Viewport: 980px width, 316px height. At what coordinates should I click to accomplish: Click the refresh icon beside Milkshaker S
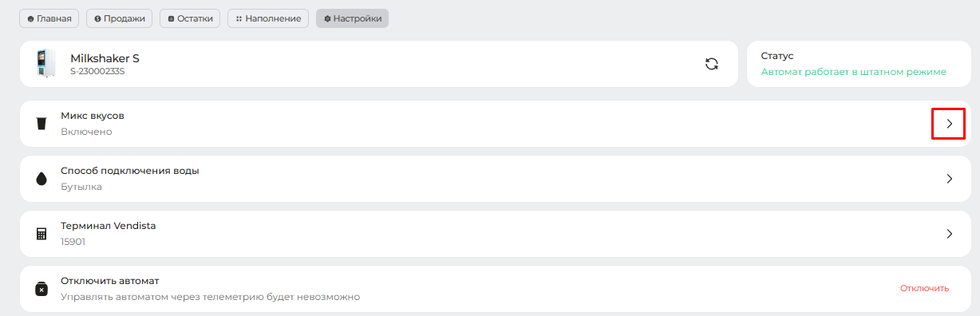pyautogui.click(x=712, y=64)
